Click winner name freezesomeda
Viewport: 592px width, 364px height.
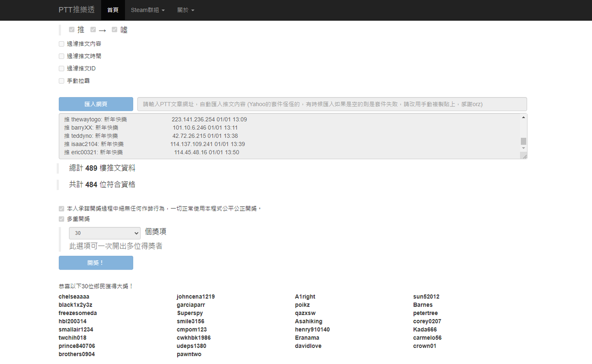78,313
